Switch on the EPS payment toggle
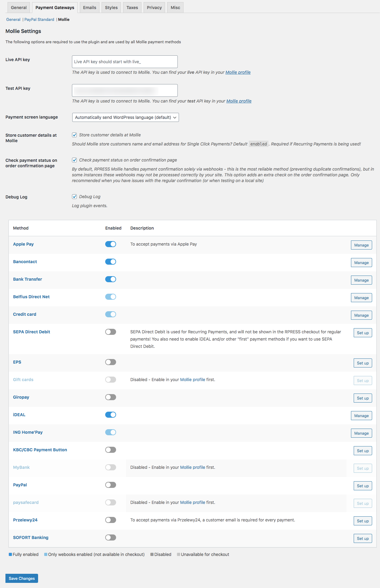The width and height of the screenshot is (380, 588). 110,362
